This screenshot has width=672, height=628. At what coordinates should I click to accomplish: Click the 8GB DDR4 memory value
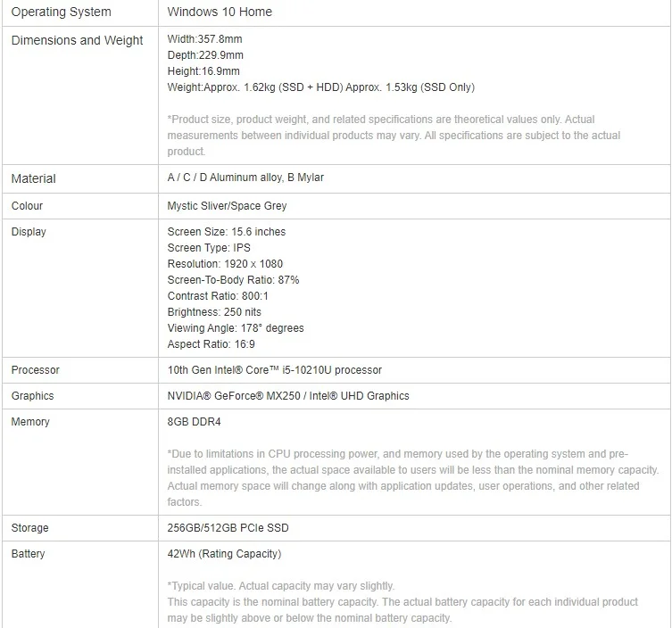(x=196, y=422)
